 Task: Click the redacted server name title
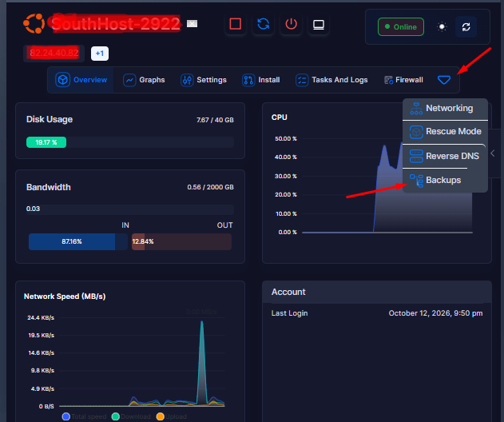coord(116,24)
